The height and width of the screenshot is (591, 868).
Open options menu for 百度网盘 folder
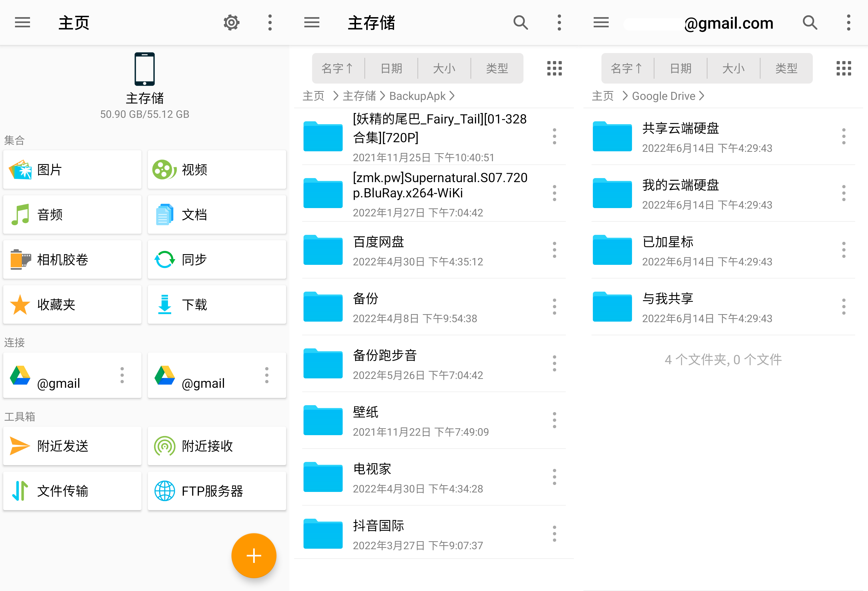click(554, 250)
